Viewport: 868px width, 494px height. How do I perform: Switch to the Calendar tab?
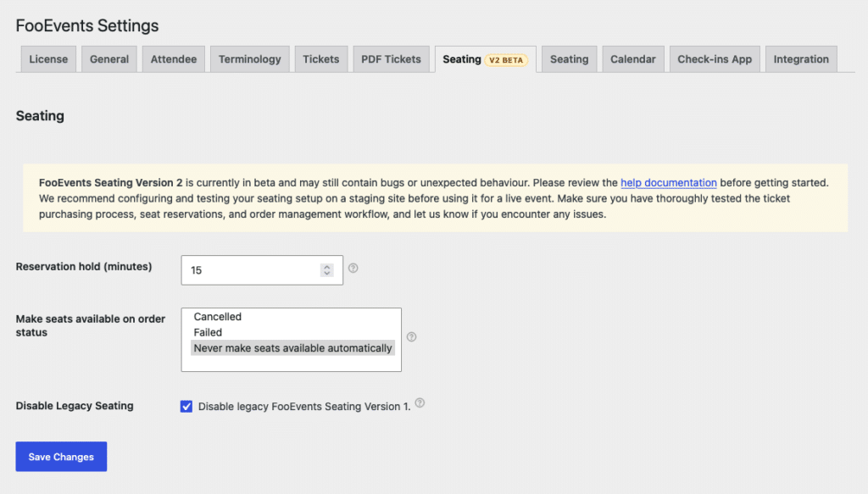tap(632, 59)
